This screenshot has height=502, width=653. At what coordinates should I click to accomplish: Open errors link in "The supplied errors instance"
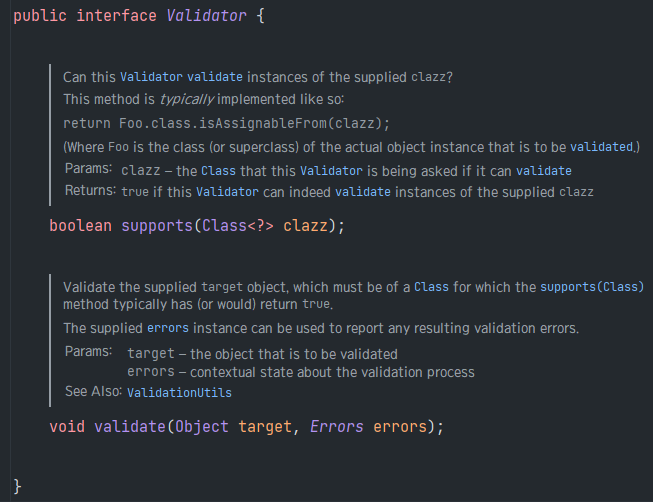point(168,328)
